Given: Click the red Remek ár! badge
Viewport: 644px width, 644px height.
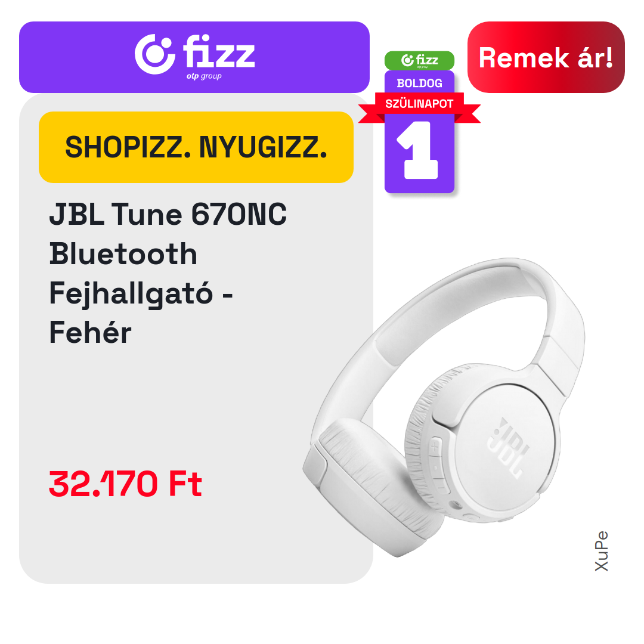Looking at the screenshot, I should [x=546, y=57].
